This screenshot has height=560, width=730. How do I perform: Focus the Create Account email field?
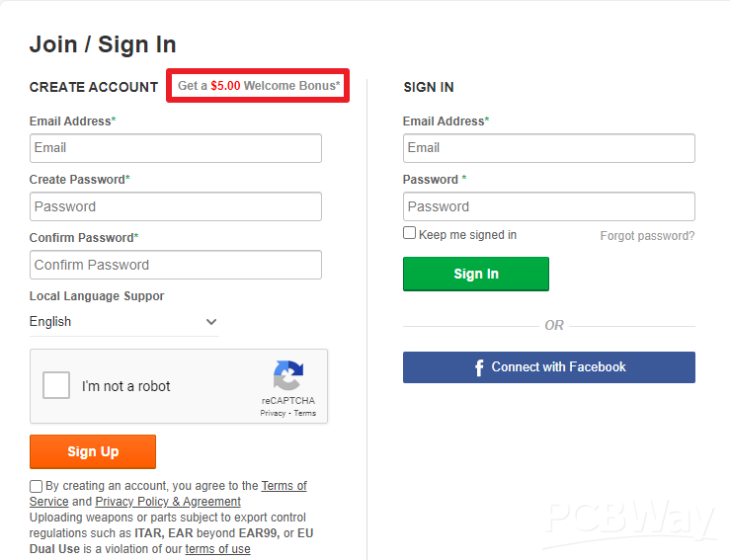175,148
